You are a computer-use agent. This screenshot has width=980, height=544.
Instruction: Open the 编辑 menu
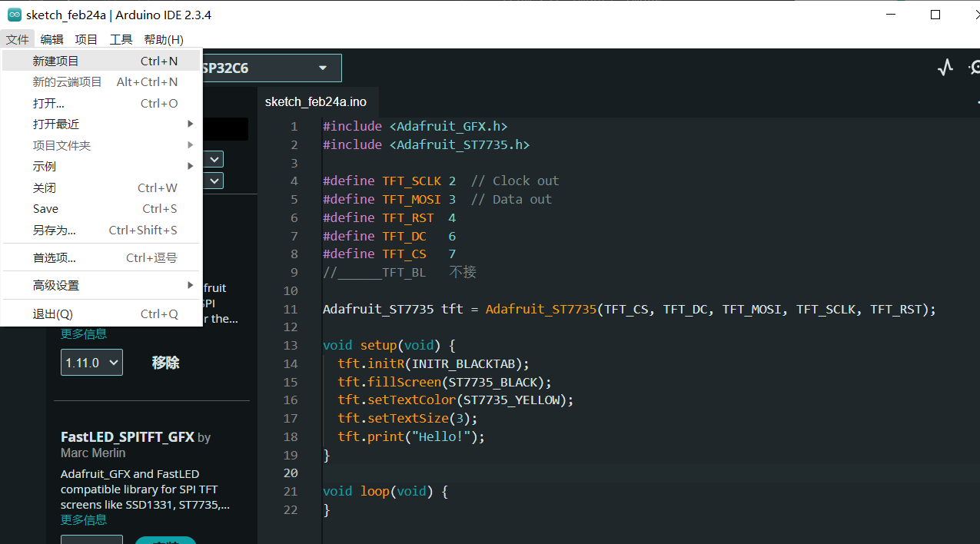52,39
